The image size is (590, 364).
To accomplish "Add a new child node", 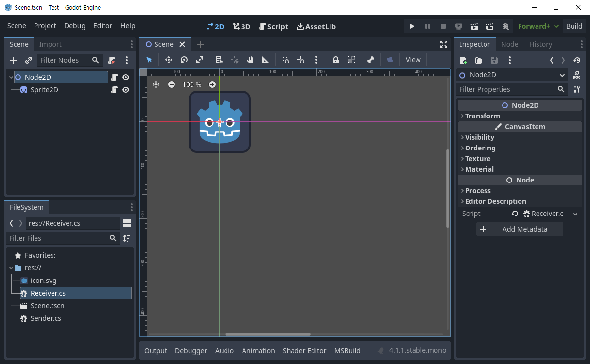I will [13, 60].
